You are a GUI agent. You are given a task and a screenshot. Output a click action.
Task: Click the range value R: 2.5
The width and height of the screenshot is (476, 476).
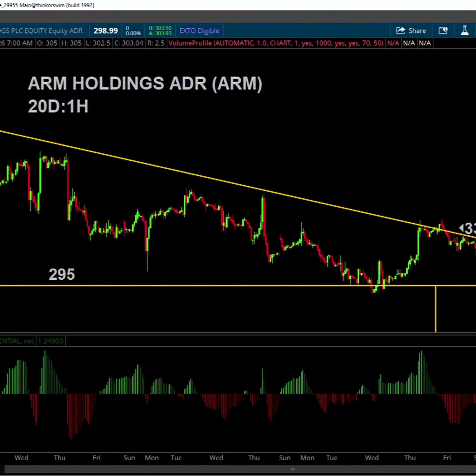tap(156, 43)
